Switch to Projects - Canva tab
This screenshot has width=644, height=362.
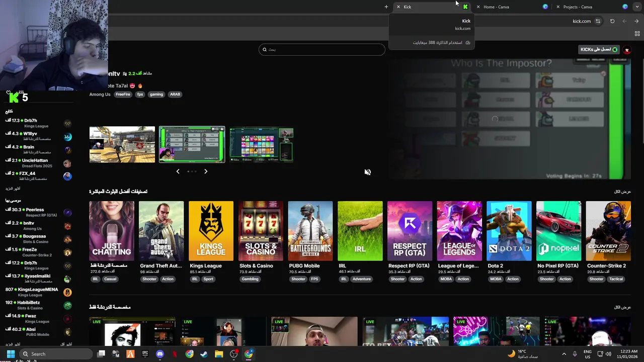tap(592, 7)
